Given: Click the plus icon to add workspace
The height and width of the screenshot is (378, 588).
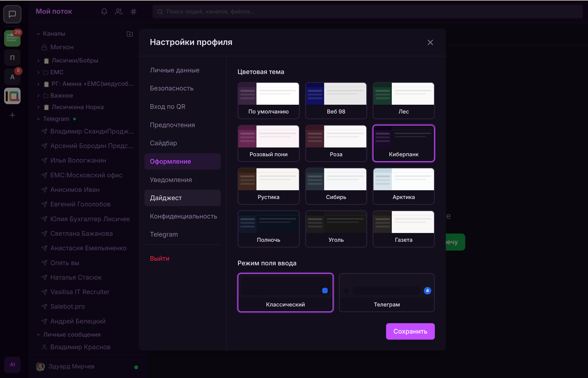Looking at the screenshot, I should coord(12,115).
